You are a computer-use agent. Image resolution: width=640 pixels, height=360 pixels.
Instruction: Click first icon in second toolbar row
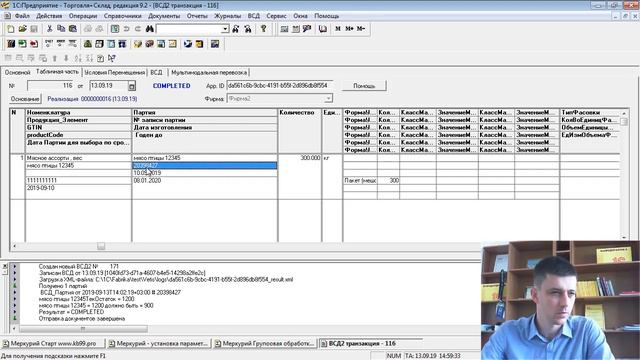[11, 44]
